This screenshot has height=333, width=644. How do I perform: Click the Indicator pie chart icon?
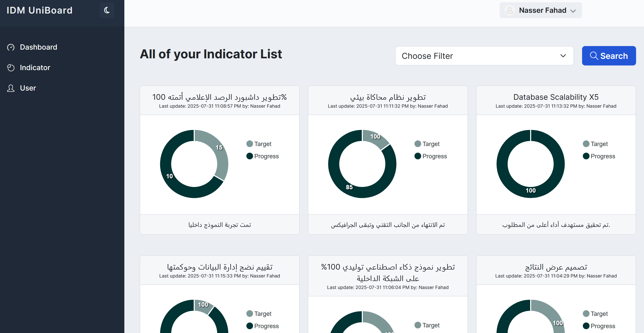point(11,68)
